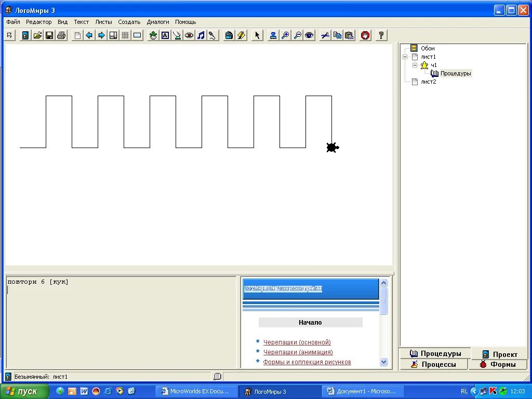Collapse the лист1 tree node

click(405, 57)
